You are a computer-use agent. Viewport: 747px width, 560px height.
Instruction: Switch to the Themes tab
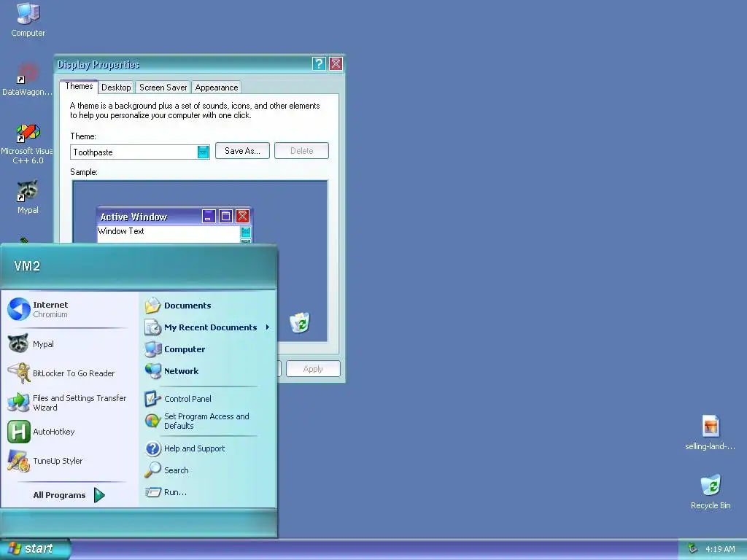point(79,86)
